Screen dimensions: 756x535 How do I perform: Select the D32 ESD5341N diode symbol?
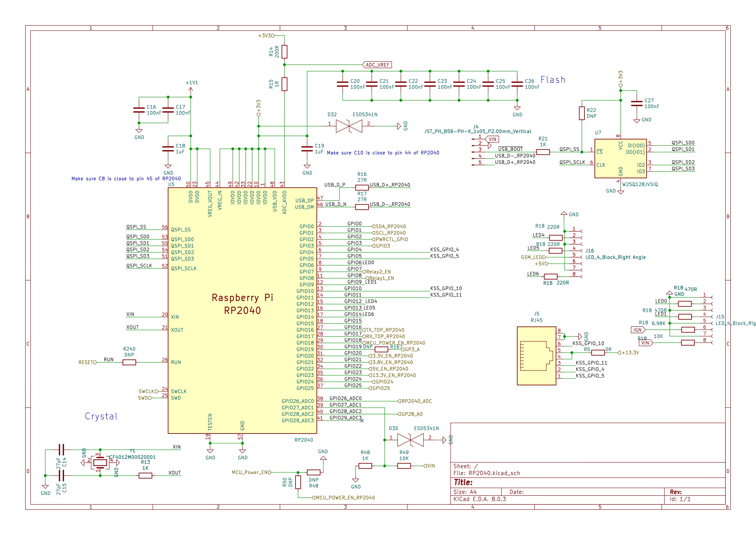click(349, 126)
